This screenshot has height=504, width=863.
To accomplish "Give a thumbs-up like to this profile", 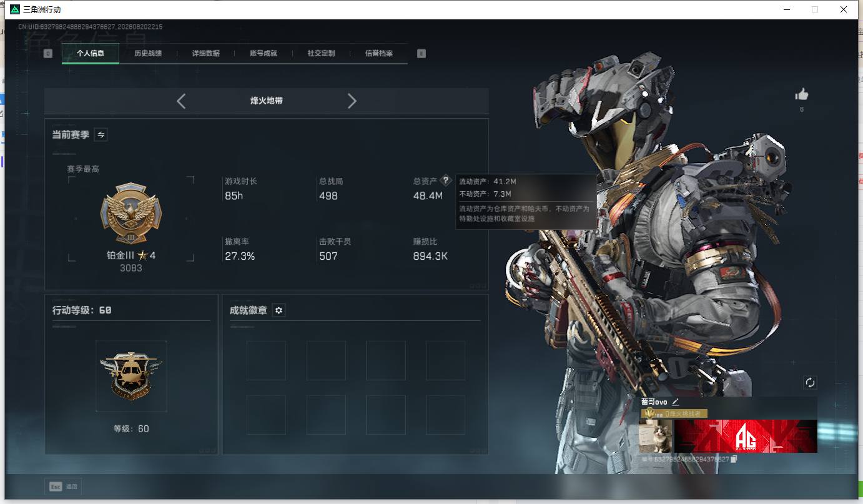I will click(802, 95).
